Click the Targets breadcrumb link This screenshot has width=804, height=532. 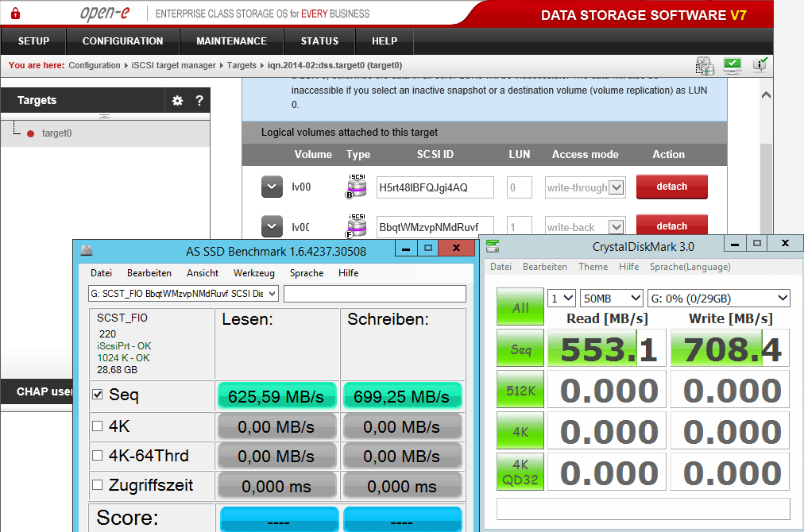click(x=242, y=65)
